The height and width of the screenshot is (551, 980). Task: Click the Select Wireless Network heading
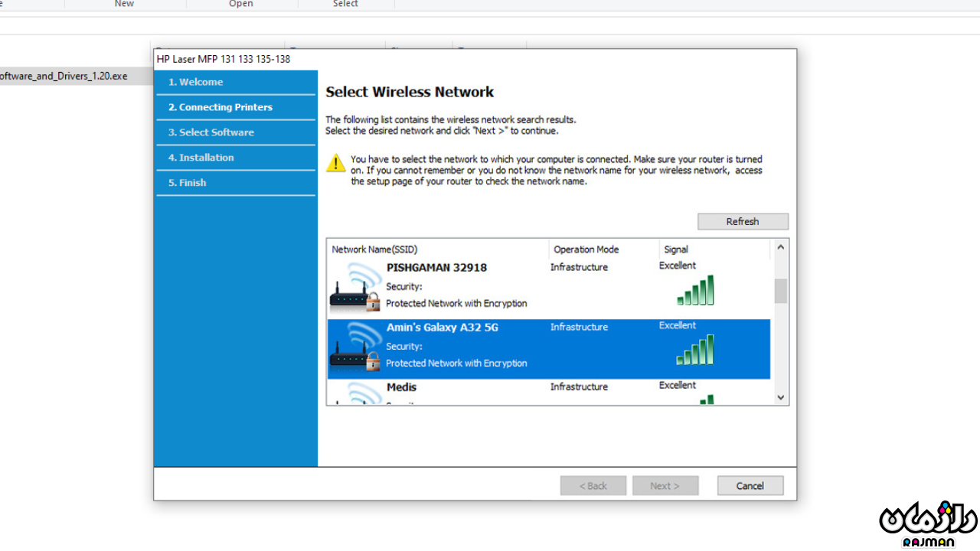coord(410,92)
